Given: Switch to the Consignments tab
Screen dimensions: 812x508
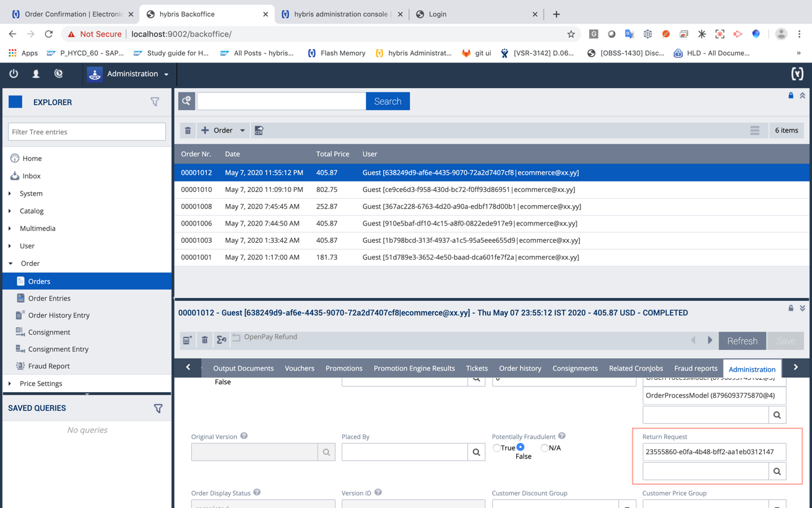Looking at the screenshot, I should coord(574,369).
